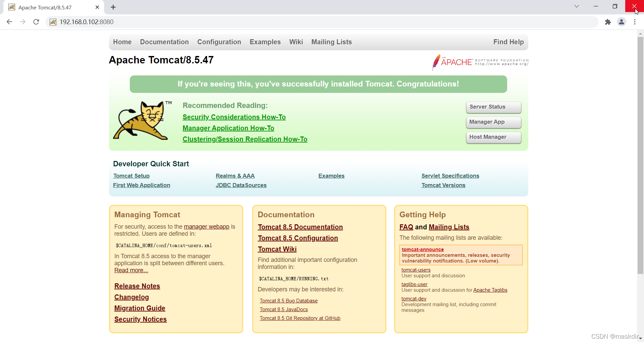The image size is (644, 342).
Task: Open Tomcat 8.5 Bug Database link
Action: (288, 301)
